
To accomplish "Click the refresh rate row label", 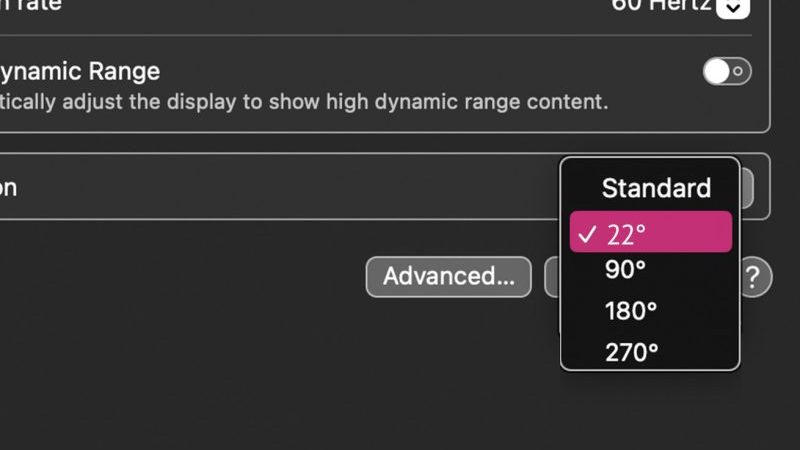I will pos(31,6).
